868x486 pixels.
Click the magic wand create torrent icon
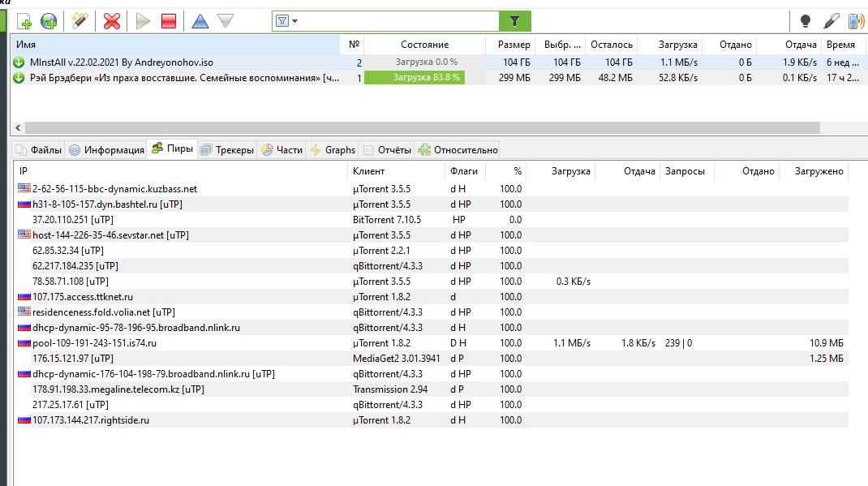pyautogui.click(x=79, y=21)
